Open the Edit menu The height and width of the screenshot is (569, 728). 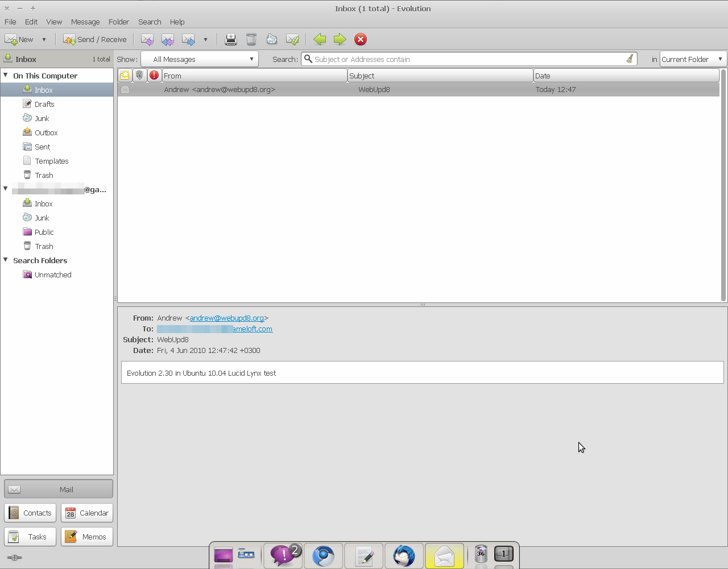pyautogui.click(x=31, y=22)
